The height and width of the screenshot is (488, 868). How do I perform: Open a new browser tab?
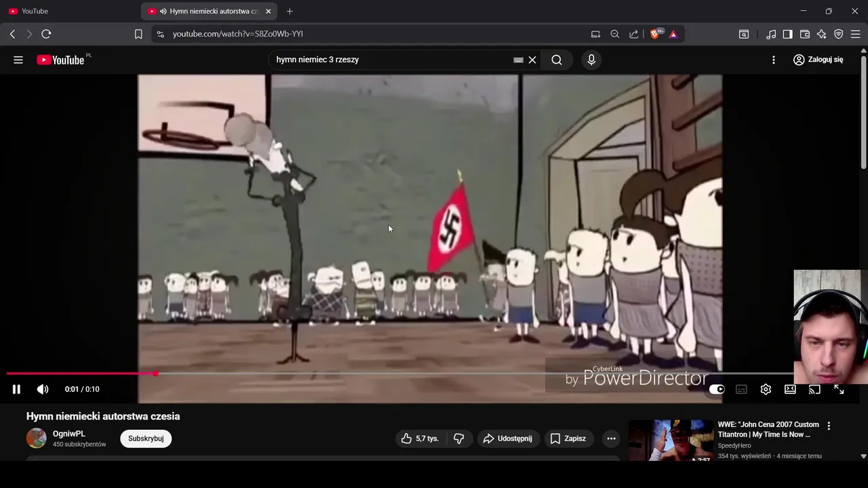coord(290,11)
